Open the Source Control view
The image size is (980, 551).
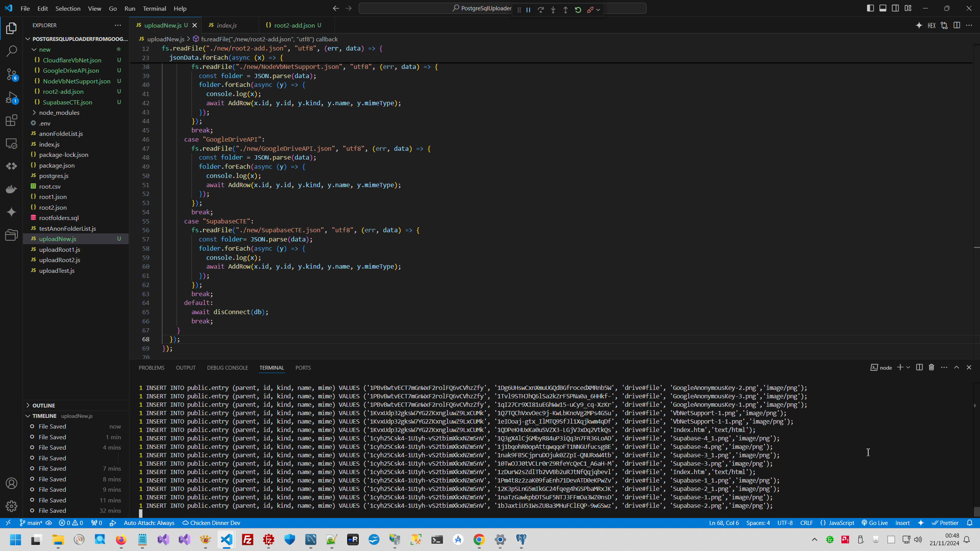click(x=11, y=74)
